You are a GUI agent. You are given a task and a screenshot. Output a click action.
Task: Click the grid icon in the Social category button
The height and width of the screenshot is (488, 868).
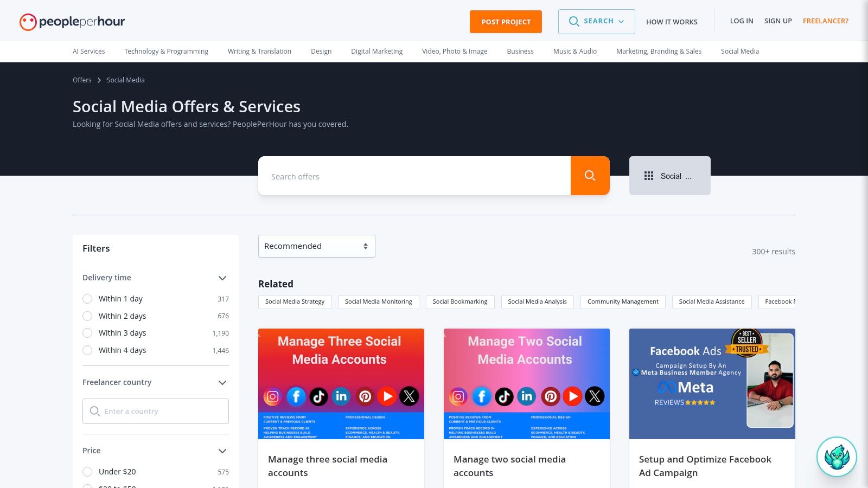(649, 176)
